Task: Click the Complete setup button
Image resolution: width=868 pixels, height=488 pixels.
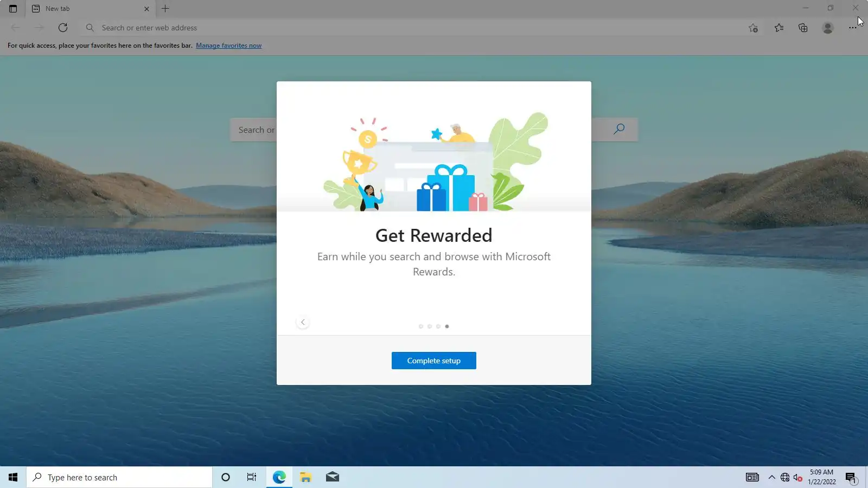Action: [x=433, y=361]
